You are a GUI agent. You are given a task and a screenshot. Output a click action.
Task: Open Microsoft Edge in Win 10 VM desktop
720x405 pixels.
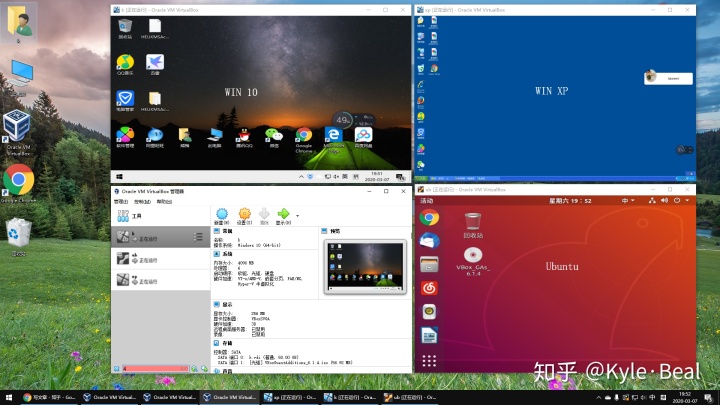point(334,140)
